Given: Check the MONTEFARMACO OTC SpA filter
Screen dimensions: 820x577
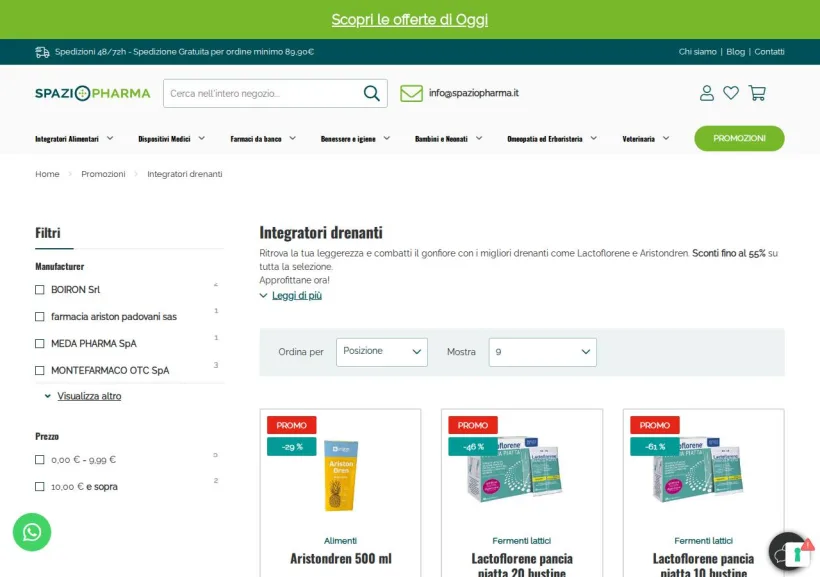Looking at the screenshot, I should coord(40,370).
